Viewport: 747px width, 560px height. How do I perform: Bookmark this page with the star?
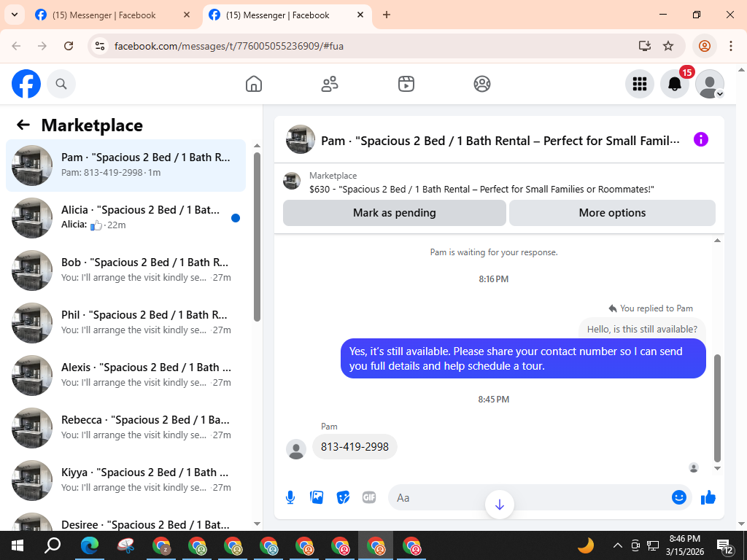[668, 46]
